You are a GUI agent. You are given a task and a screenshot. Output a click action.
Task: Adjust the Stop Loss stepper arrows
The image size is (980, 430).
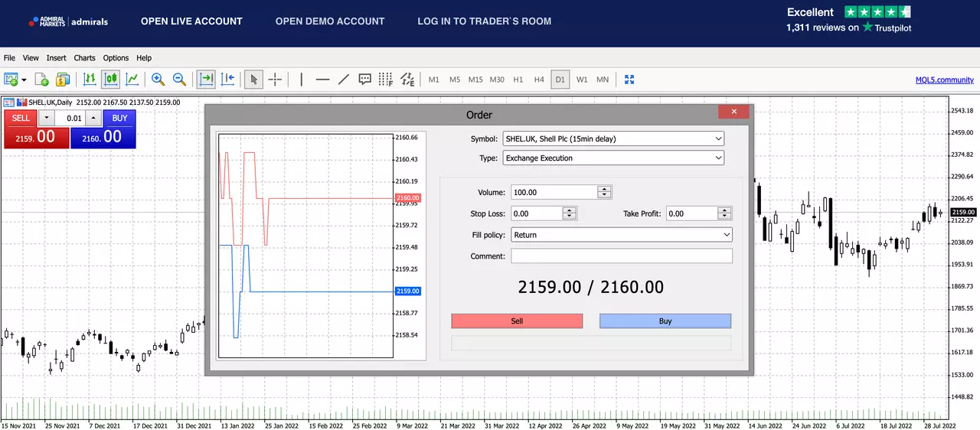(x=569, y=214)
